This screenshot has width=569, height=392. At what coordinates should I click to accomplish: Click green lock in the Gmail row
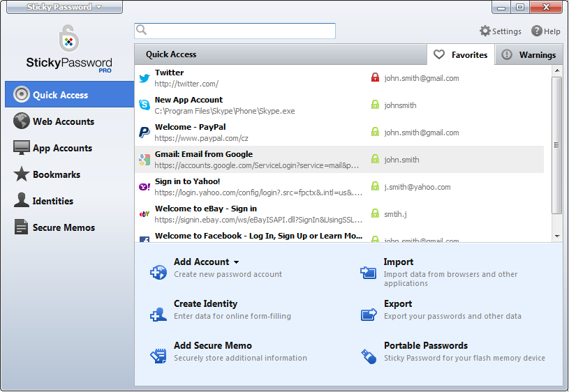coord(375,159)
